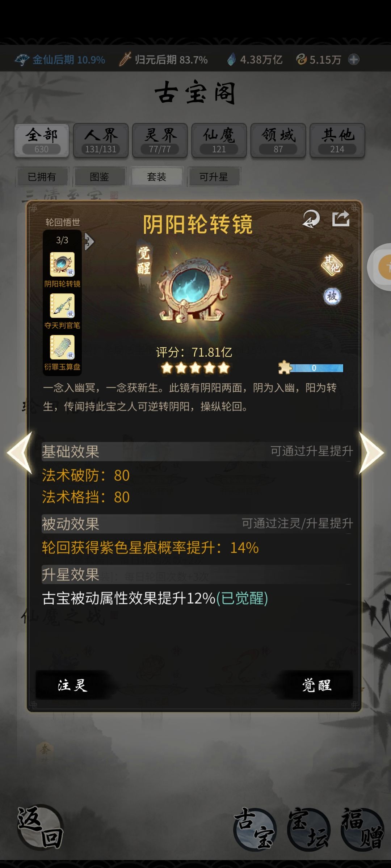Click the 觉醒 button at card bottom
The height and width of the screenshot is (868, 391).
[316, 685]
